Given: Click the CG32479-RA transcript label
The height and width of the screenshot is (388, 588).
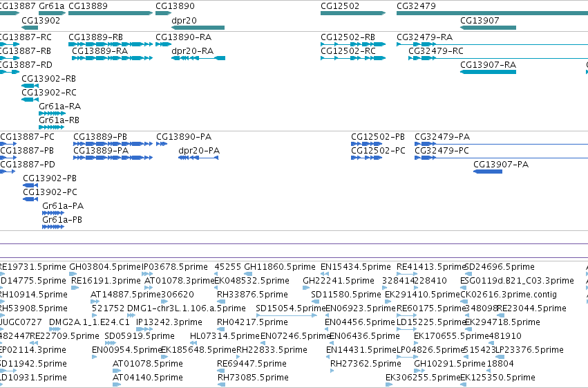Looking at the screenshot, I should click(x=424, y=37).
